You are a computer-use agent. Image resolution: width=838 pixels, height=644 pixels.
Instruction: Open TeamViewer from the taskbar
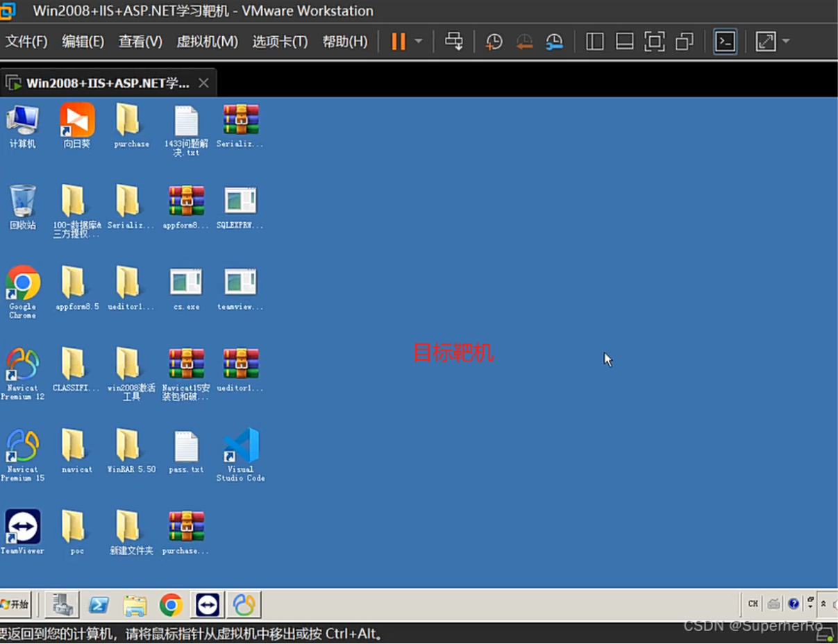[208, 604]
